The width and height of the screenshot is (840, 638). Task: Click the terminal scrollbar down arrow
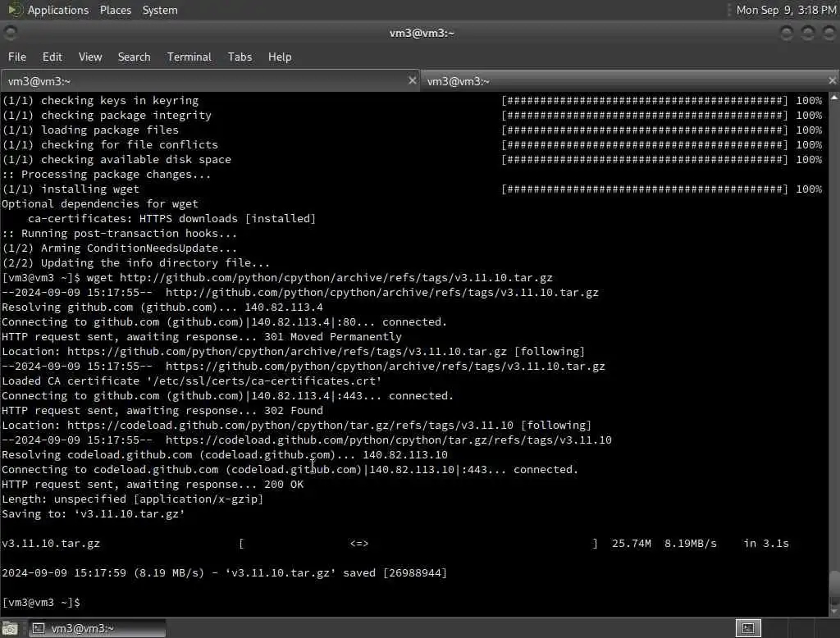click(x=834, y=611)
